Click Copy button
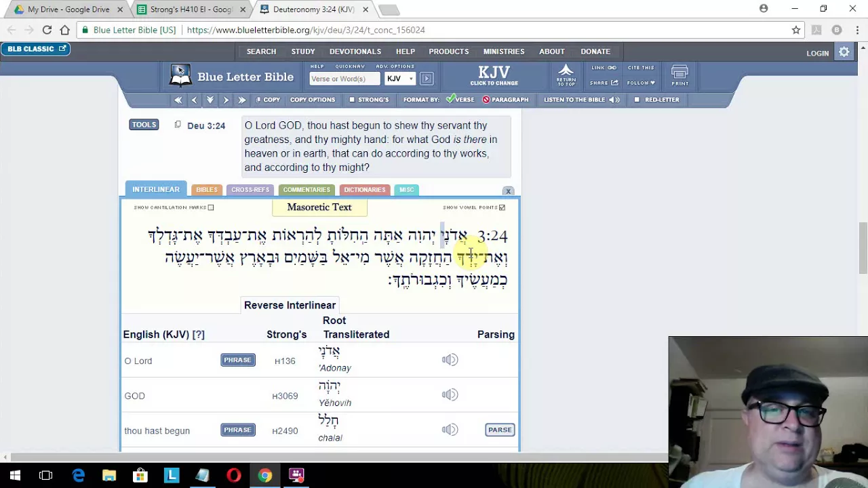Viewport: 868px width, 488px height. pyautogui.click(x=268, y=100)
